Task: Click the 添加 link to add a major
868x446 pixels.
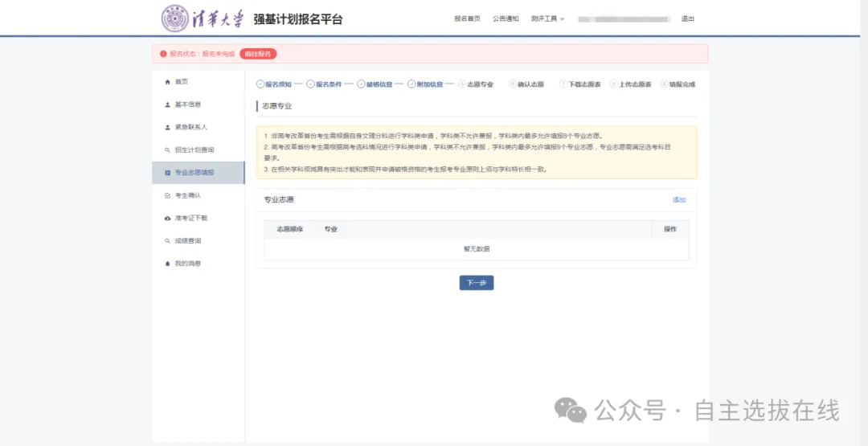Action: tap(679, 199)
